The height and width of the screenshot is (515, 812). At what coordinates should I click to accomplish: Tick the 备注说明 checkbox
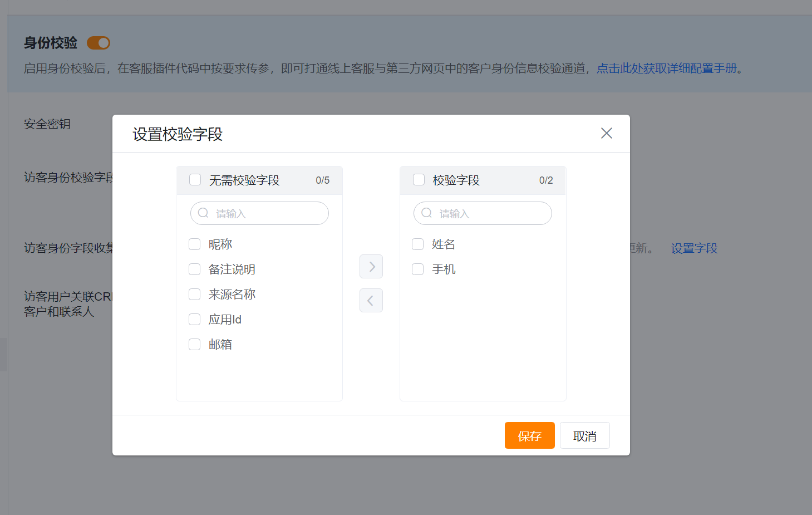[195, 269]
